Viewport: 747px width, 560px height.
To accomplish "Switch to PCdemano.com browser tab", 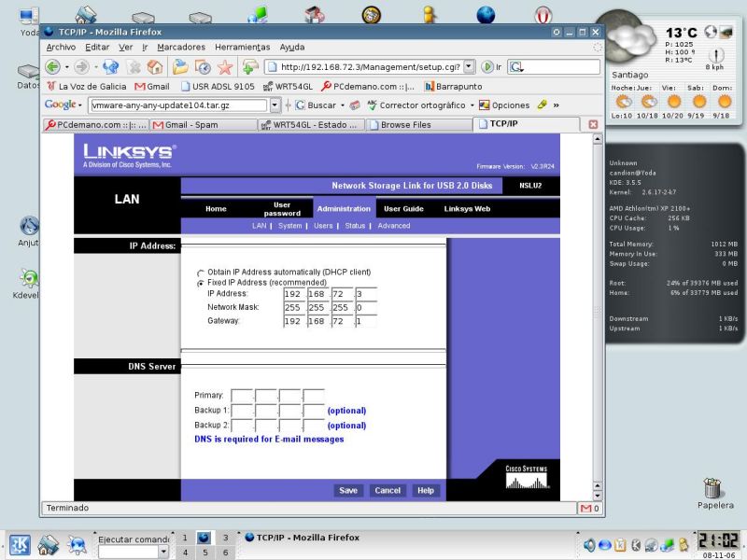I will 96,125.
